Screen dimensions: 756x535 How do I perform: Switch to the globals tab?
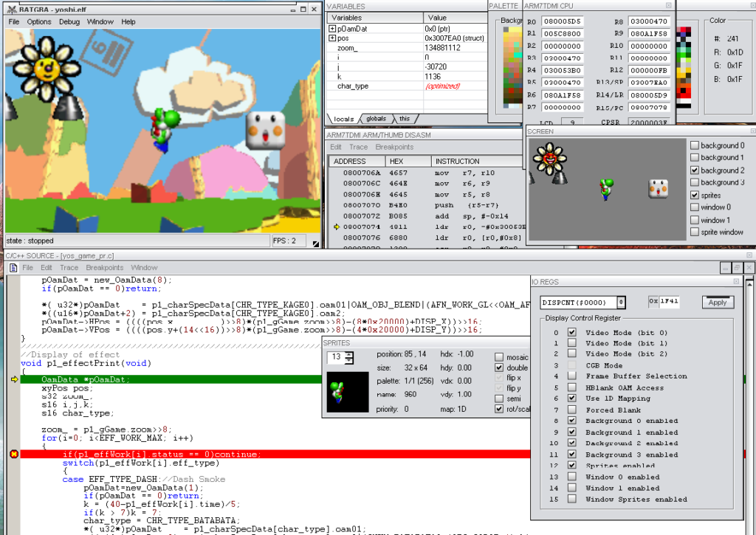[376, 119]
